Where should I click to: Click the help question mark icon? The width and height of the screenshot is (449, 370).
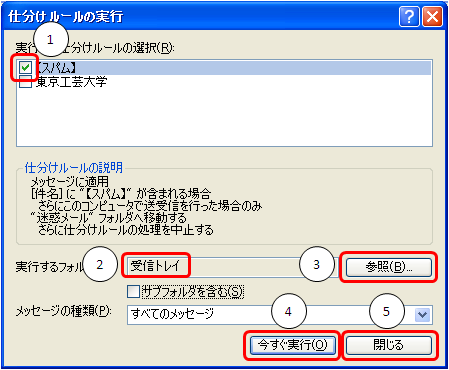click(x=409, y=16)
